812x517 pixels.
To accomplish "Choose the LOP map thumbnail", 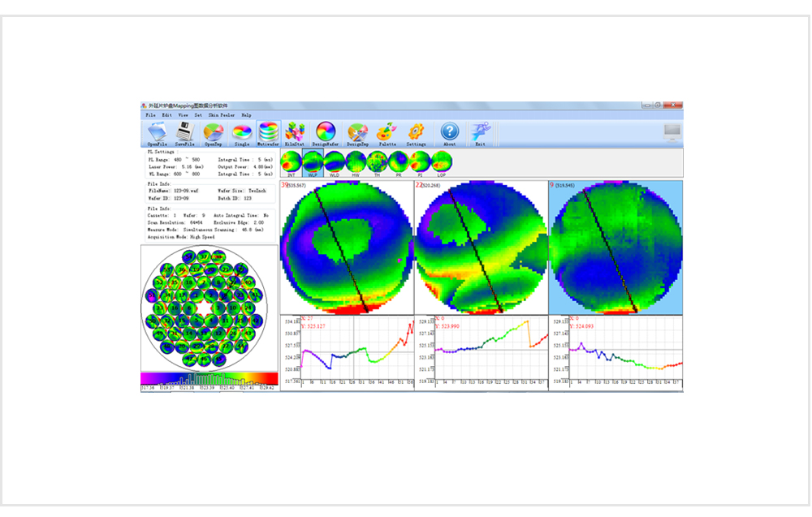I will pyautogui.click(x=440, y=162).
